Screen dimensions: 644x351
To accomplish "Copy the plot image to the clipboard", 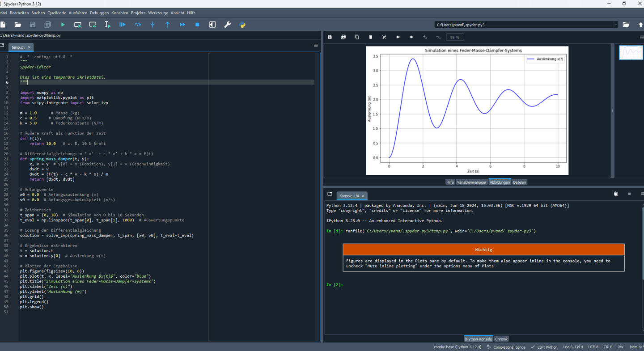I will (357, 37).
